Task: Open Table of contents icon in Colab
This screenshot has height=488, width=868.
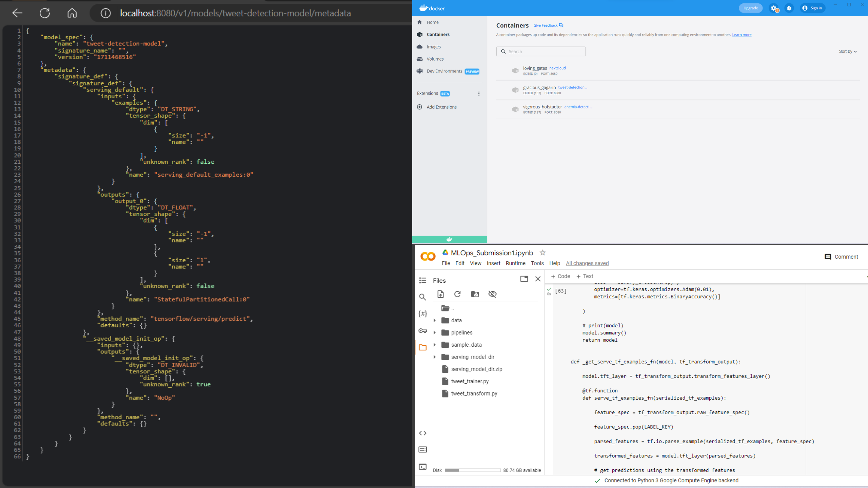Action: click(422, 280)
